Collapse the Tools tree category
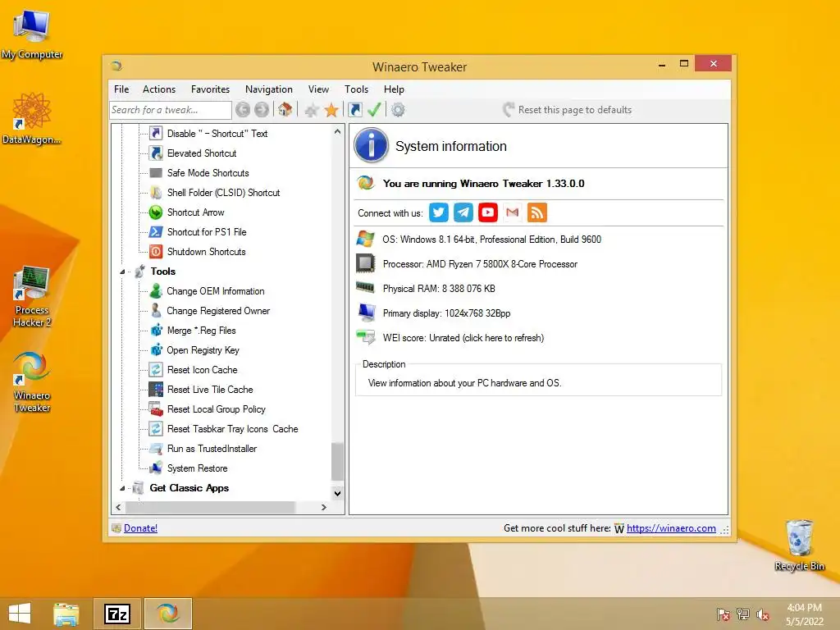840x630 pixels. (122, 272)
